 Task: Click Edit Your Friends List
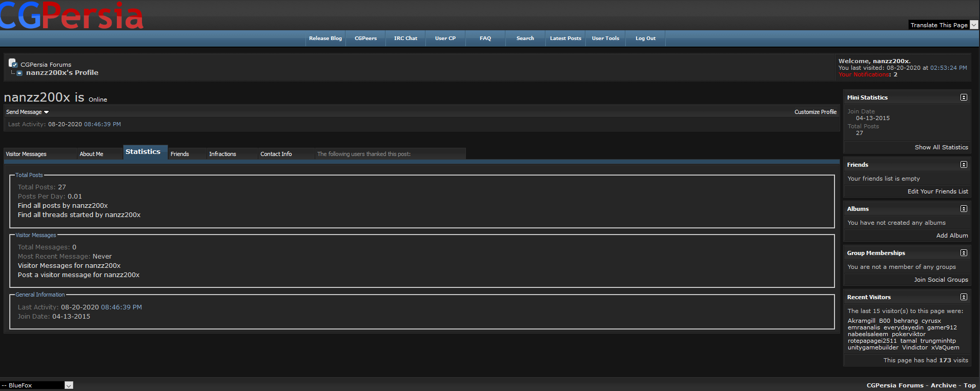937,191
